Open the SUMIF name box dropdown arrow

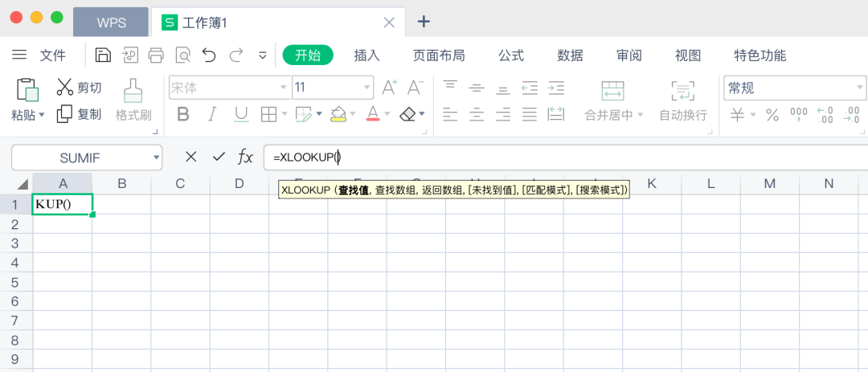tap(156, 157)
